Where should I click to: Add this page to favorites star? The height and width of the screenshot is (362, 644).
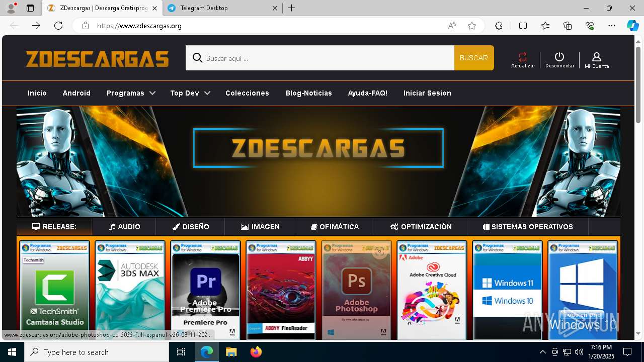tap(472, 26)
